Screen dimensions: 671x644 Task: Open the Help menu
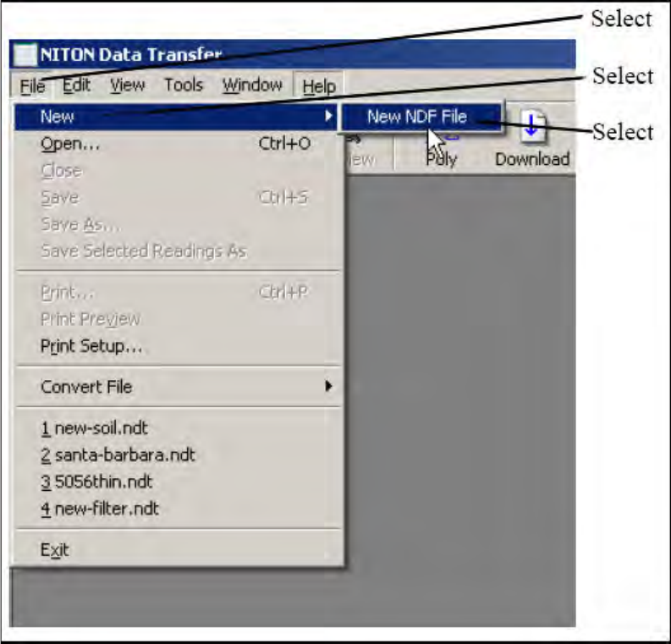pos(319,86)
